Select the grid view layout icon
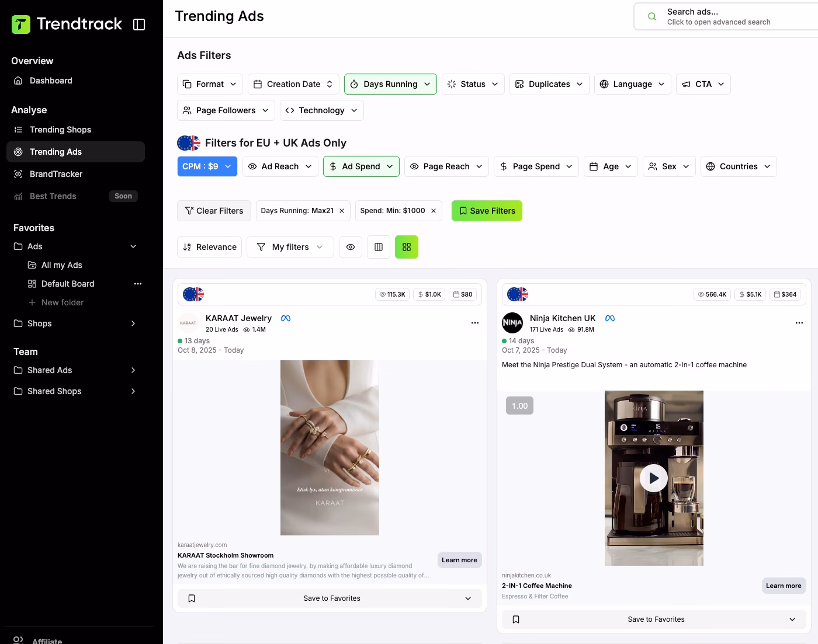This screenshot has width=818, height=644. click(406, 246)
